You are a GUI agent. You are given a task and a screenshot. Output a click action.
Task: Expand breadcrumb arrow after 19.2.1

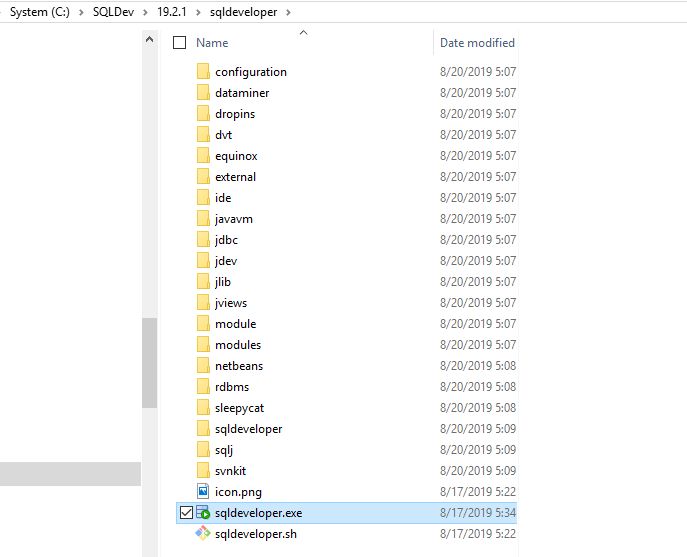198,12
